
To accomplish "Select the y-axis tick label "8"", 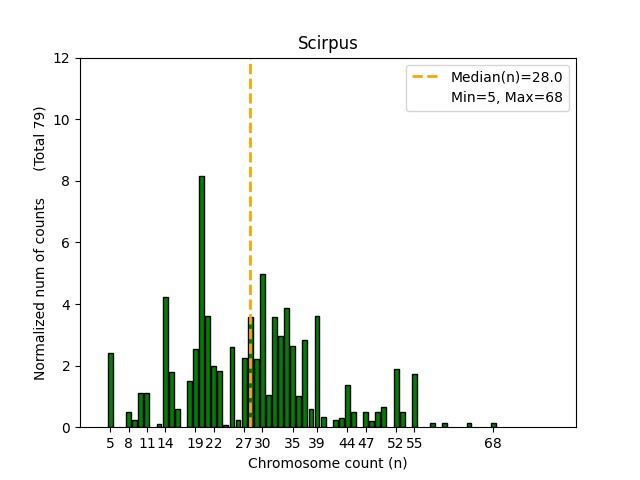I will tap(66, 181).
